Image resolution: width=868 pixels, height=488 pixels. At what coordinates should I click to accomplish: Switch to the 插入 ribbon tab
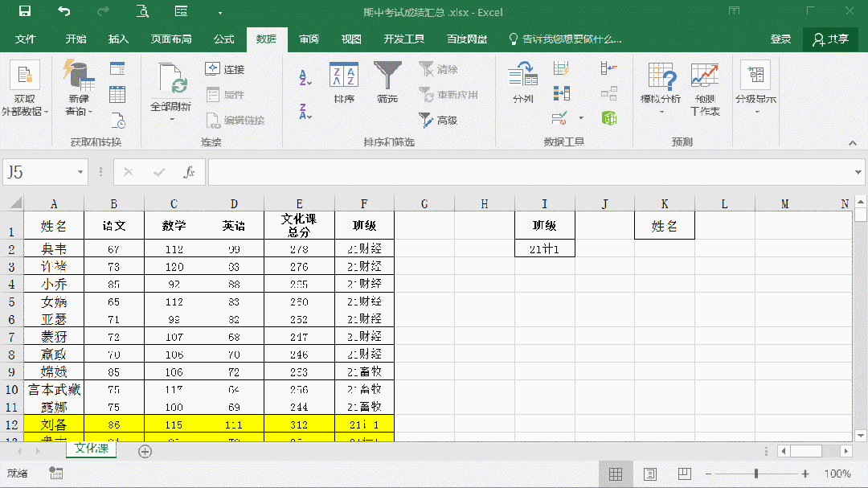(x=118, y=39)
